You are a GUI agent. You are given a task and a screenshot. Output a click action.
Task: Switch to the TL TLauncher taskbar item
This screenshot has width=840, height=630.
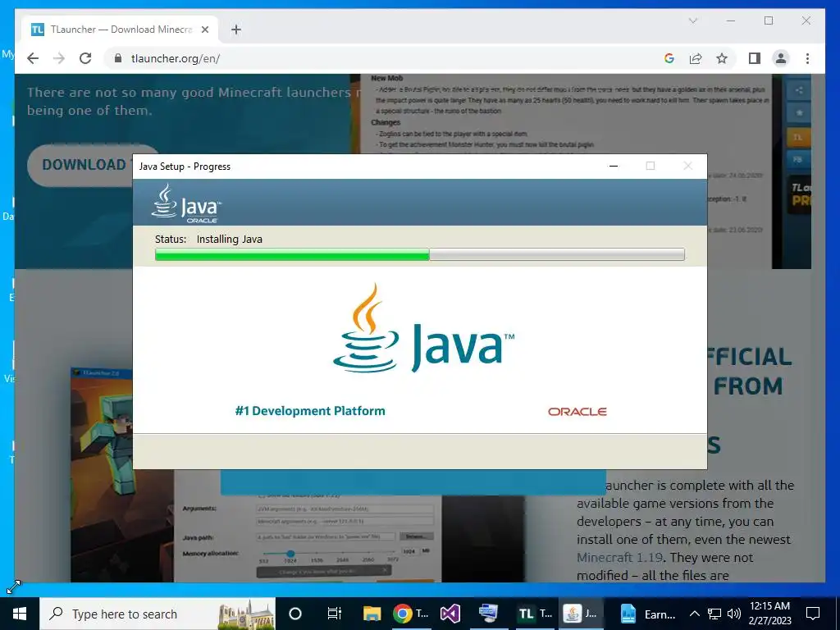pyautogui.click(x=534, y=614)
